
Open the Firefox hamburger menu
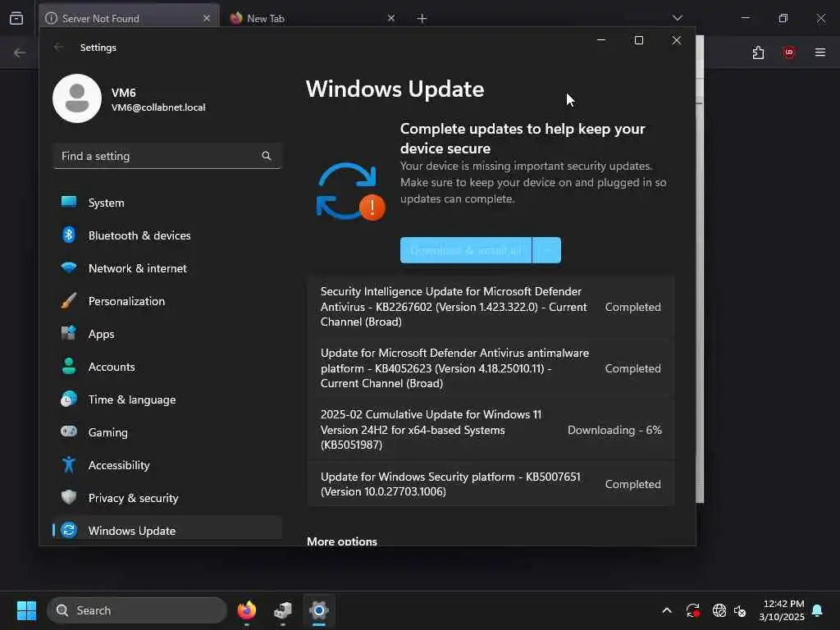[820, 52]
